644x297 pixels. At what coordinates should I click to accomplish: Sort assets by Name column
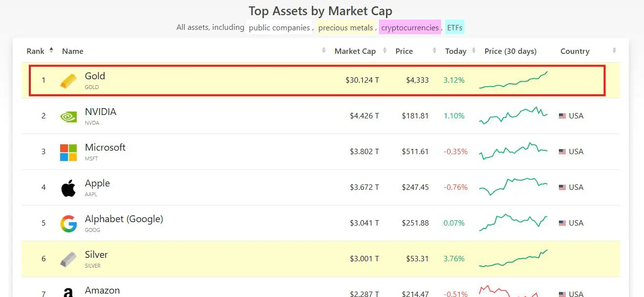73,51
